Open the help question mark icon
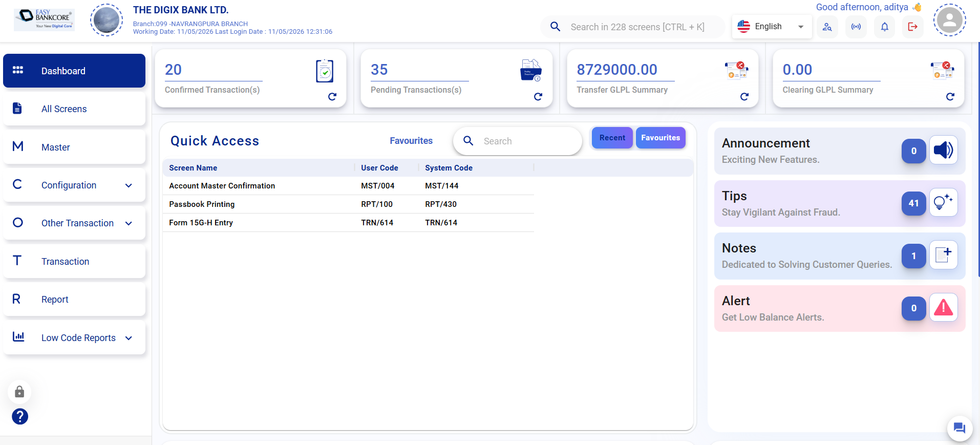Image resolution: width=980 pixels, height=445 pixels. click(x=20, y=416)
